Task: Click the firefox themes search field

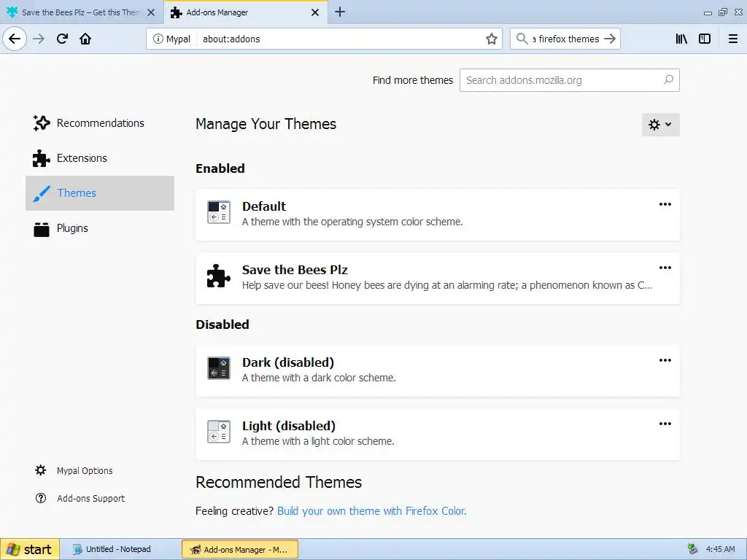Action: (565, 39)
